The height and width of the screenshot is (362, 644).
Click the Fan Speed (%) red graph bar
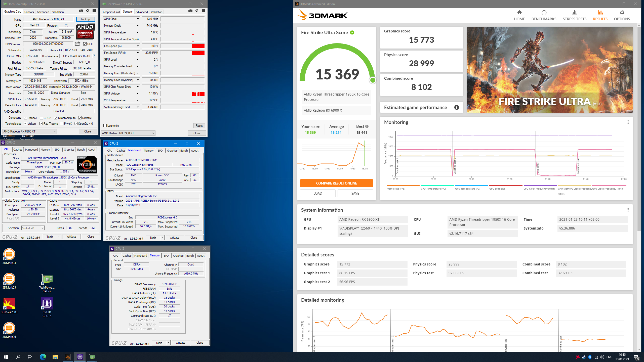click(x=198, y=46)
